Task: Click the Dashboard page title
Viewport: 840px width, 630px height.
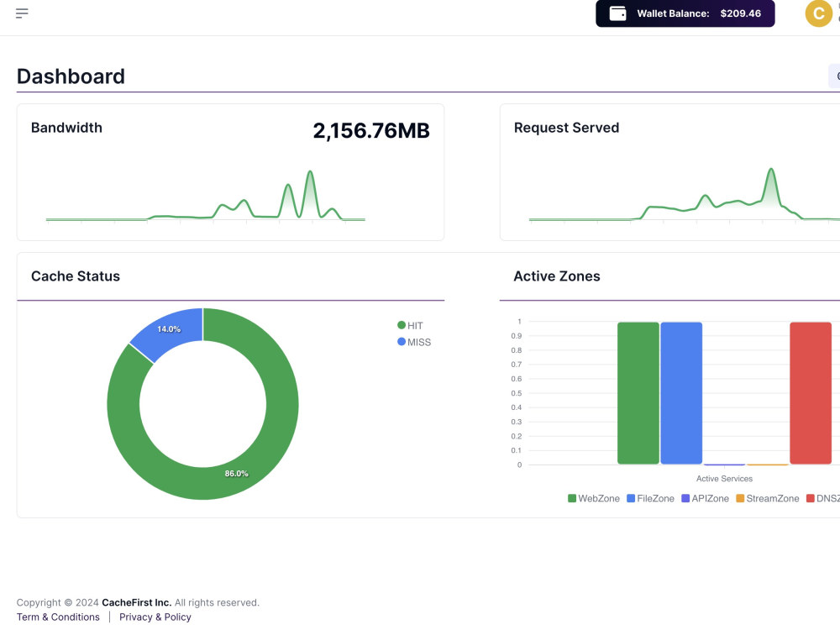Action: click(x=71, y=76)
